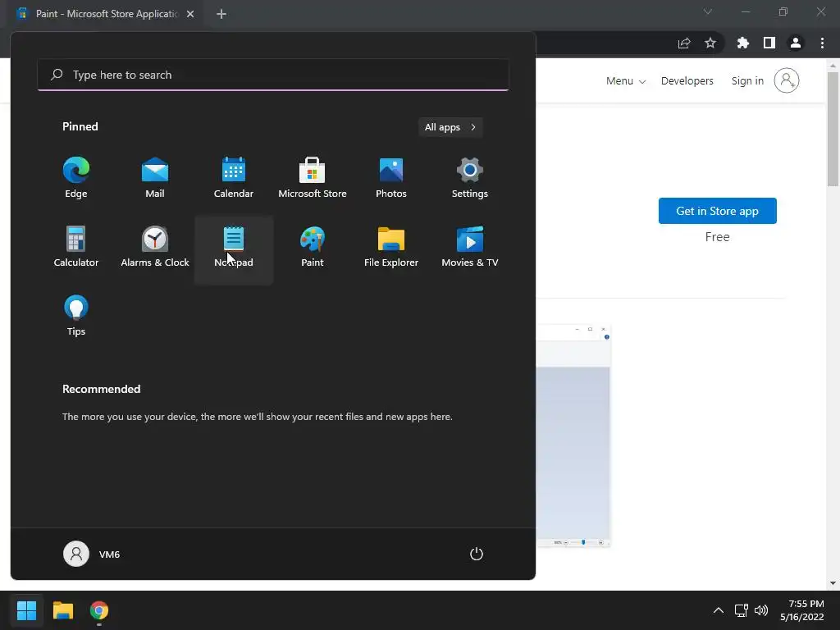Click the Sign in link
840x630 pixels.
[747, 81]
